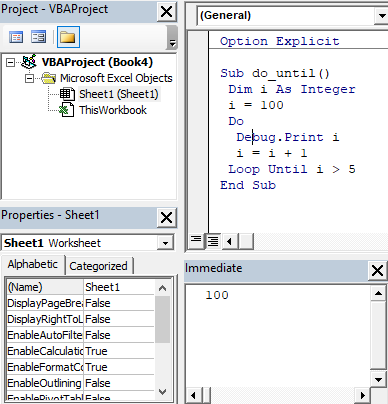Click the Sheet1 worksheet icon
The width and height of the screenshot is (388, 404).
[x=67, y=94]
